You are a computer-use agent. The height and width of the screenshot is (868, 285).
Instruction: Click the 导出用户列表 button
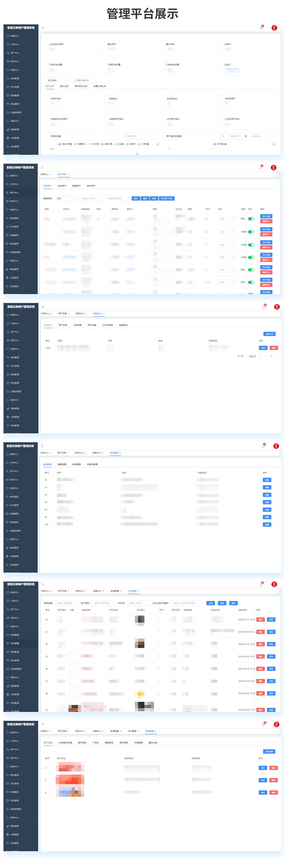click(167, 198)
